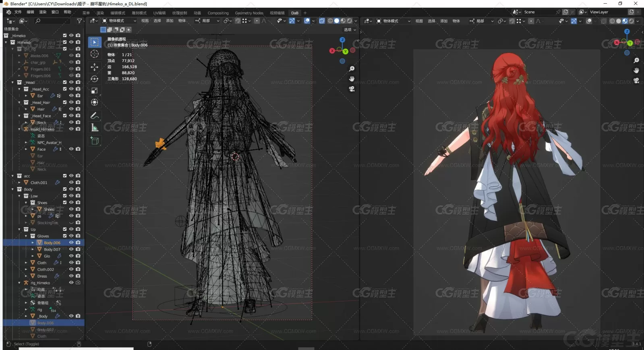This screenshot has width=644, height=350.
Task: Switch left viewport to wireframe shading
Action: pyautogui.click(x=330, y=21)
